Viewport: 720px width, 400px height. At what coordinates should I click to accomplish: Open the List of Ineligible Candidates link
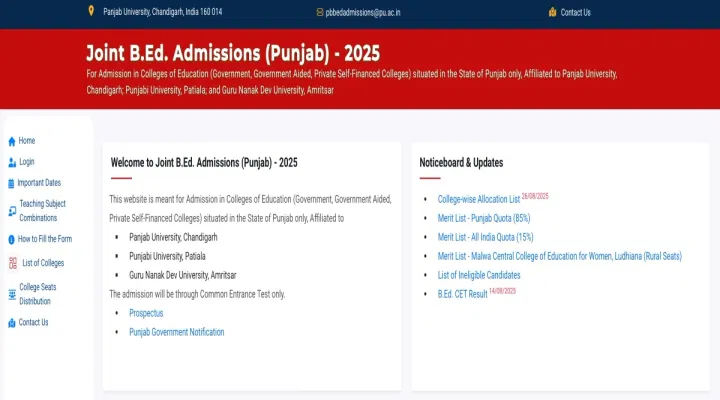pos(479,275)
